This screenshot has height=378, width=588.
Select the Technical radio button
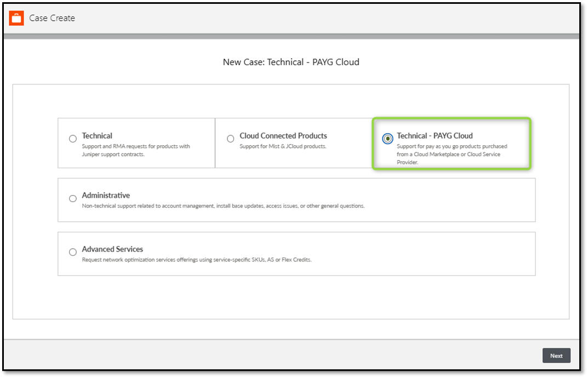73,139
